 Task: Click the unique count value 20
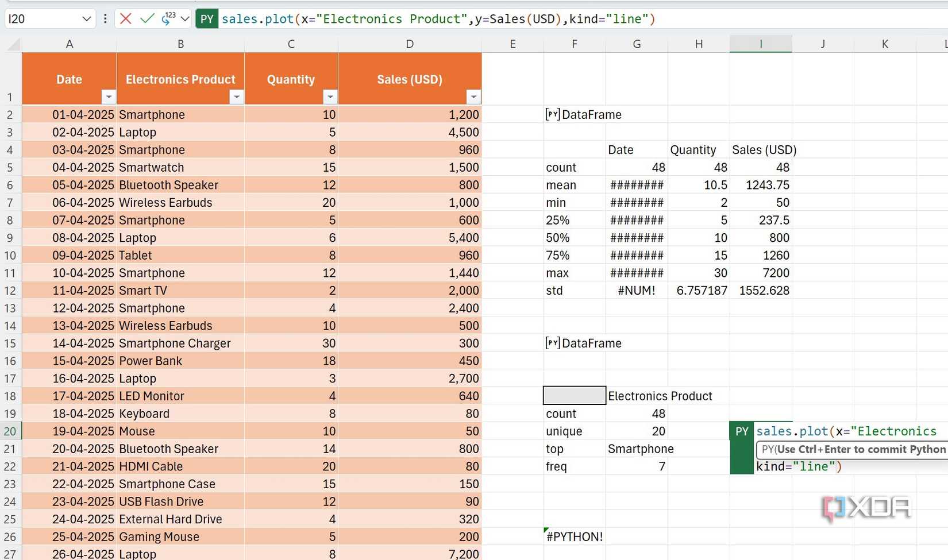click(637, 431)
